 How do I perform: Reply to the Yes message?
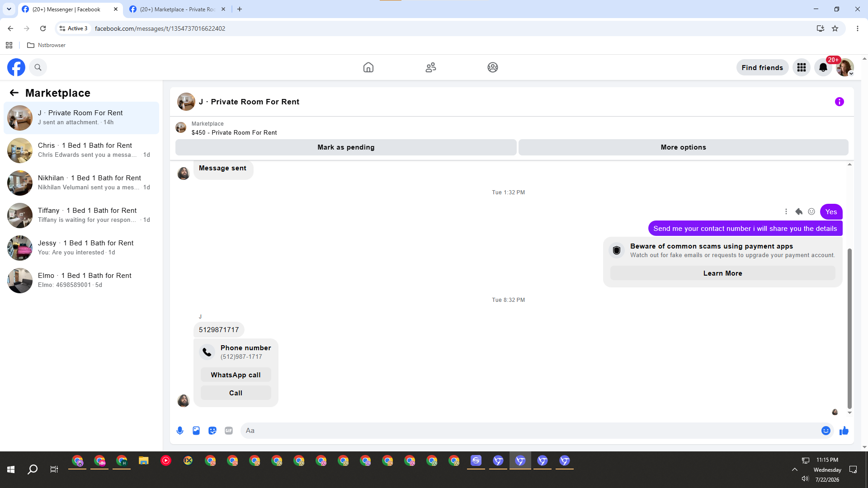[799, 211]
